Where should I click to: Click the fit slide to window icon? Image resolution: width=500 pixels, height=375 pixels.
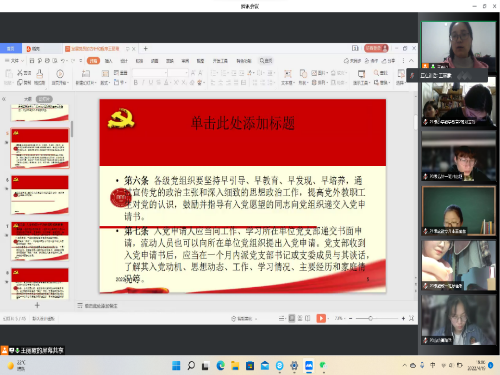point(412,318)
